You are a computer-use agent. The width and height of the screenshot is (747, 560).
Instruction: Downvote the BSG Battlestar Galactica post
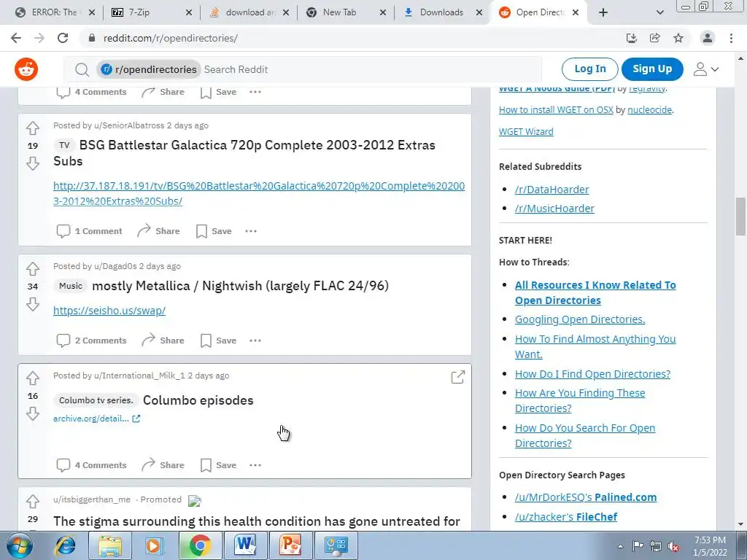32,163
